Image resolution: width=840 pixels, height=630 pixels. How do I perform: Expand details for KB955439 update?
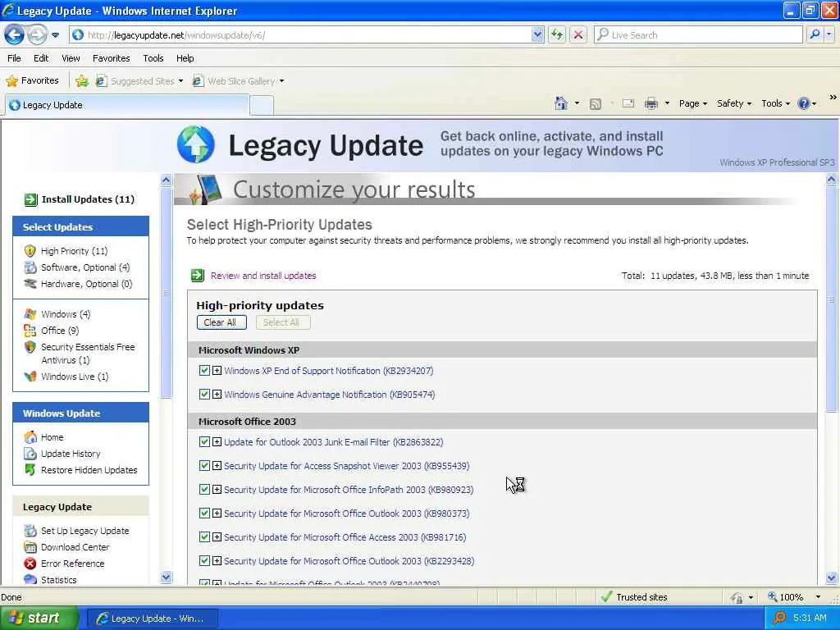217,466
